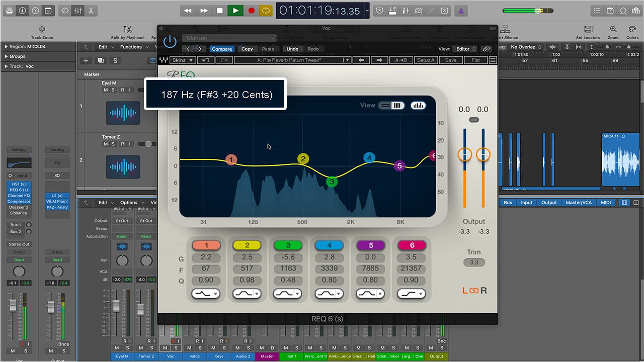Click the orange left Output fader handle

tap(464, 154)
